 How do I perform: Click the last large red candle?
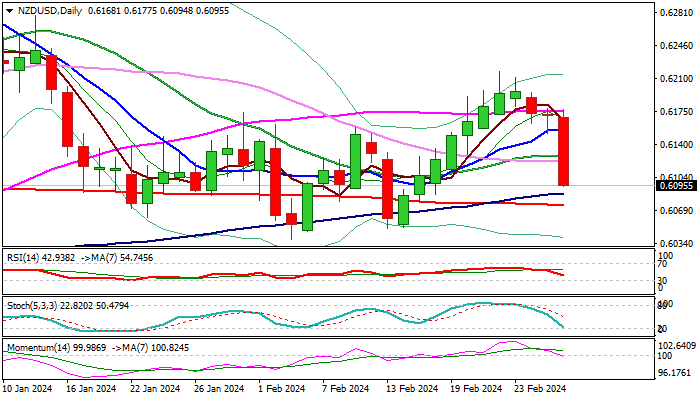click(x=564, y=151)
